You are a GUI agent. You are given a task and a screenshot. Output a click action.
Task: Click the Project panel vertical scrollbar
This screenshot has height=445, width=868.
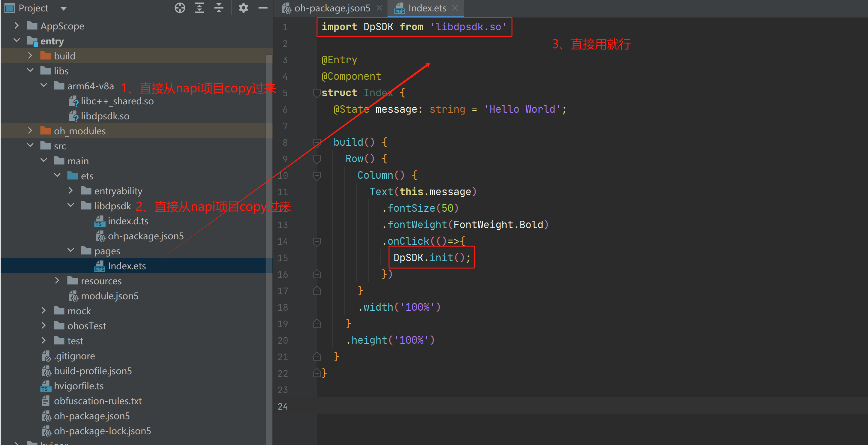tap(268, 249)
